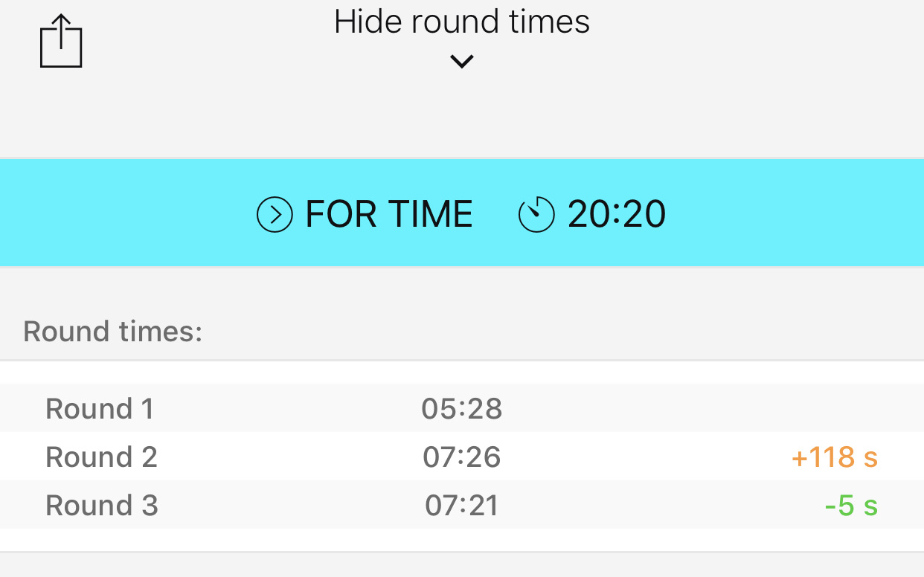This screenshot has width=924, height=577.
Task: Collapse round times using the down chevron
Action: click(462, 62)
